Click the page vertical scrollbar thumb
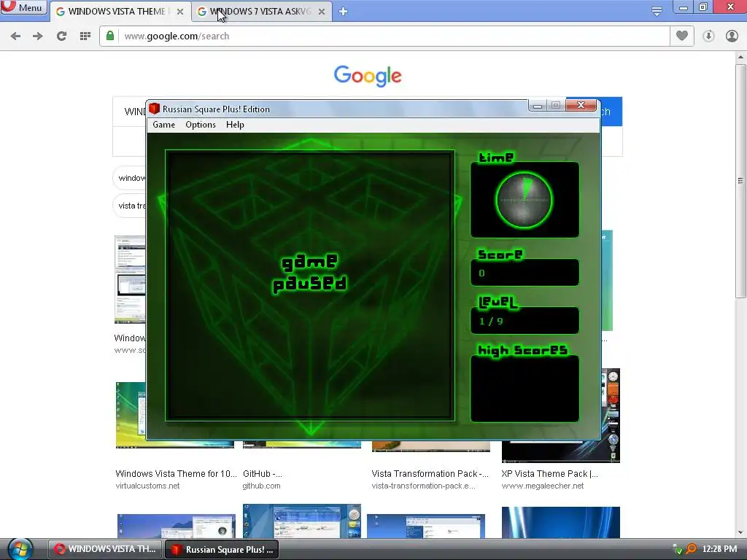Viewport: 747px width, 560px height. click(x=740, y=181)
